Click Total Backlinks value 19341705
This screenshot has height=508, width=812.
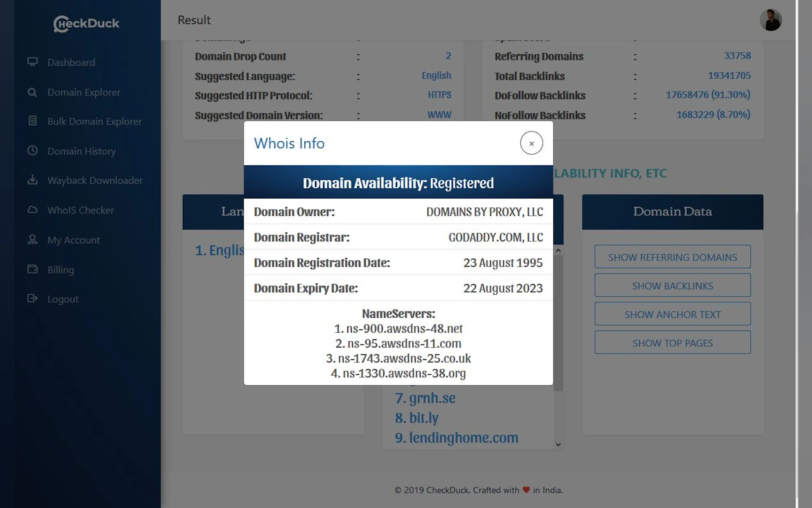point(729,75)
